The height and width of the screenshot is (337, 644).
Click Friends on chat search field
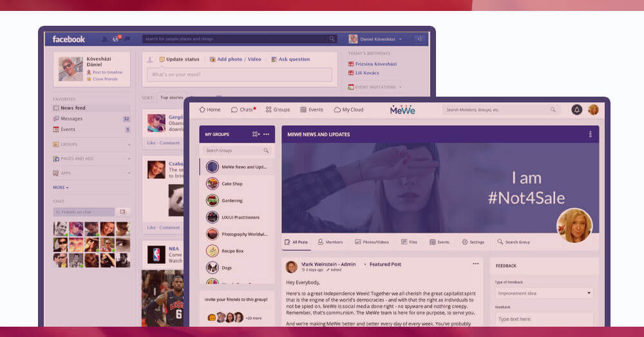(x=84, y=212)
